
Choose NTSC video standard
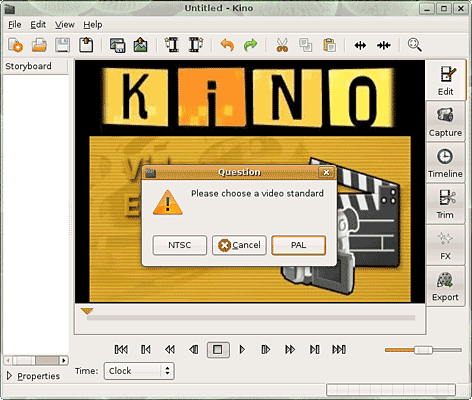(180, 245)
